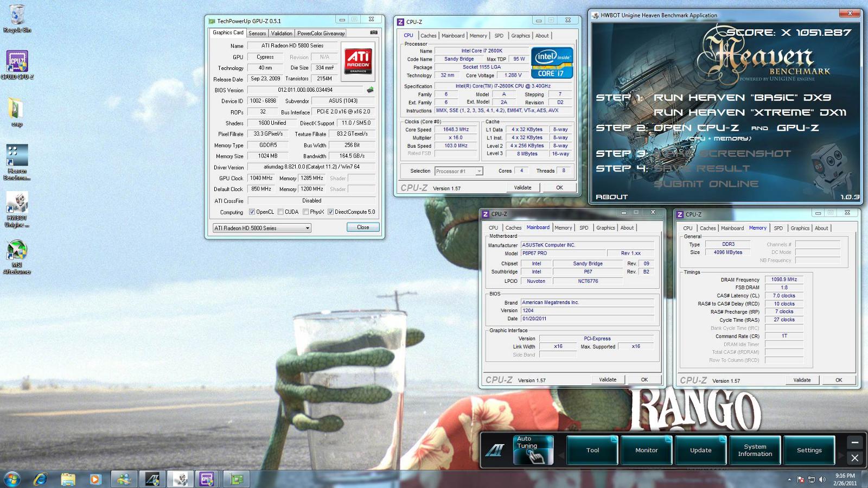Click the Monitor button in AI Suite
This screenshot has height=488, width=868.
[x=647, y=450]
